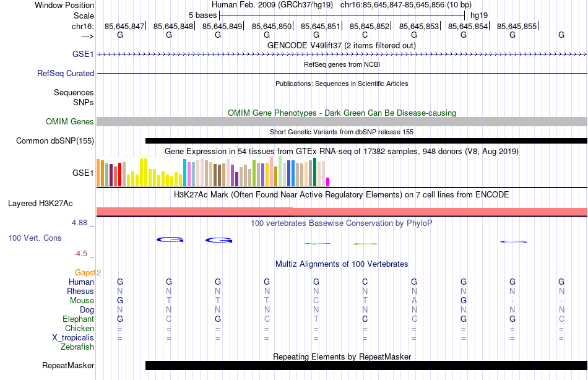This screenshot has height=380, width=588.
Task: Click the RepeatMasker track label
Action: [68, 365]
